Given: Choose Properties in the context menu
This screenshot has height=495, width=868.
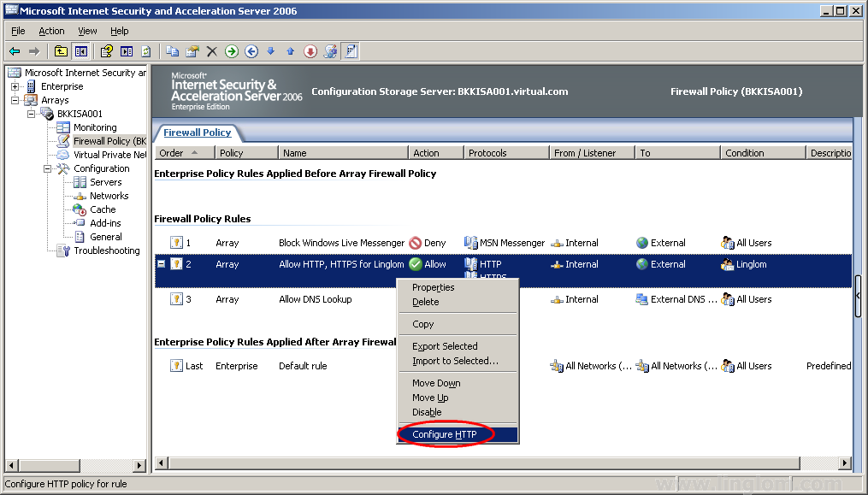Looking at the screenshot, I should coord(458,287).
